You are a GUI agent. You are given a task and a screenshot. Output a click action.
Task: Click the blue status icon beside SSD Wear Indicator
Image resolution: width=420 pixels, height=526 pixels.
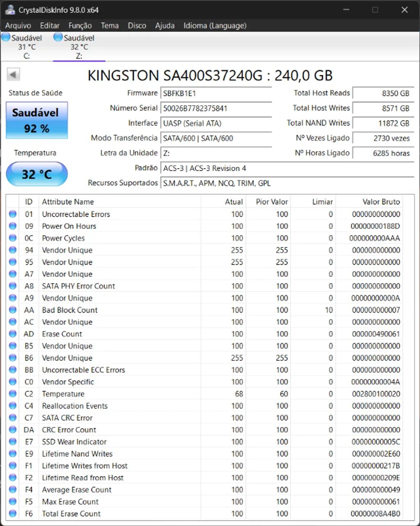12,441
